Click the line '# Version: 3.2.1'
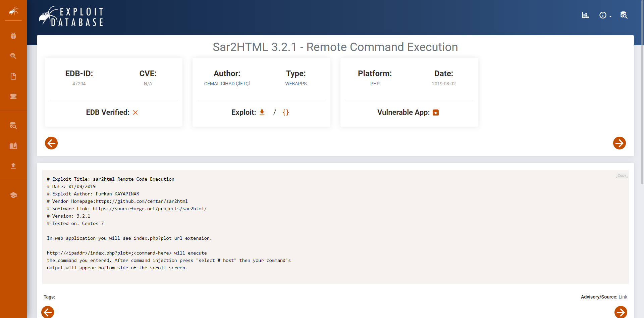This screenshot has width=644, height=318. pyautogui.click(x=68, y=216)
